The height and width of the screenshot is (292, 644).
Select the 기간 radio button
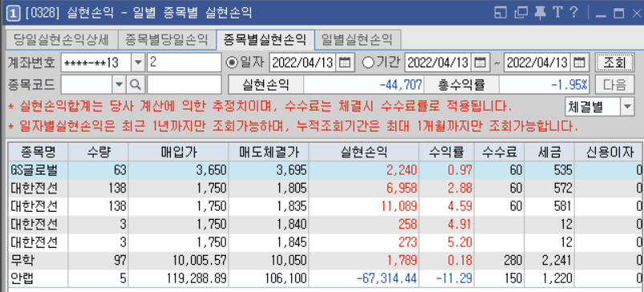coord(368,63)
